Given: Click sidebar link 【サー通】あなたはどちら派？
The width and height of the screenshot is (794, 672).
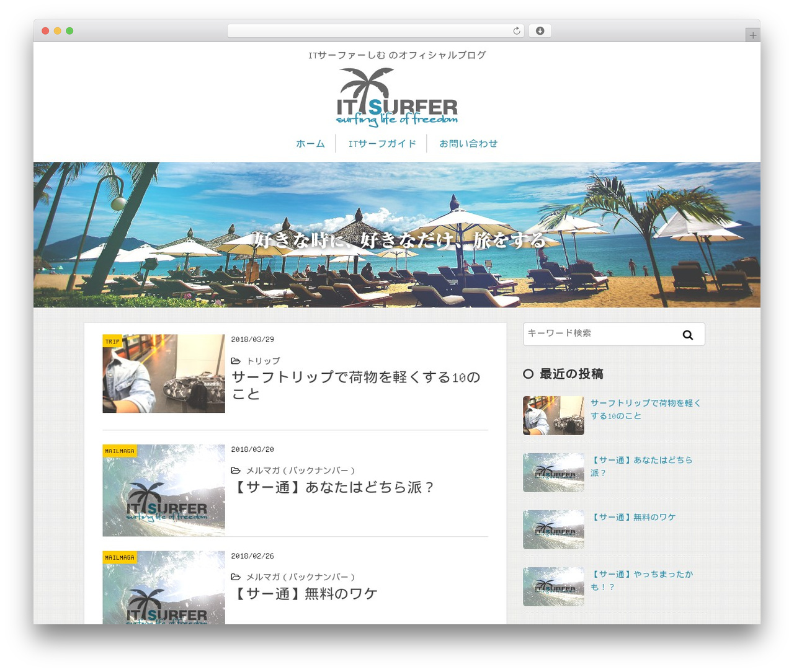Looking at the screenshot, I should [x=641, y=466].
